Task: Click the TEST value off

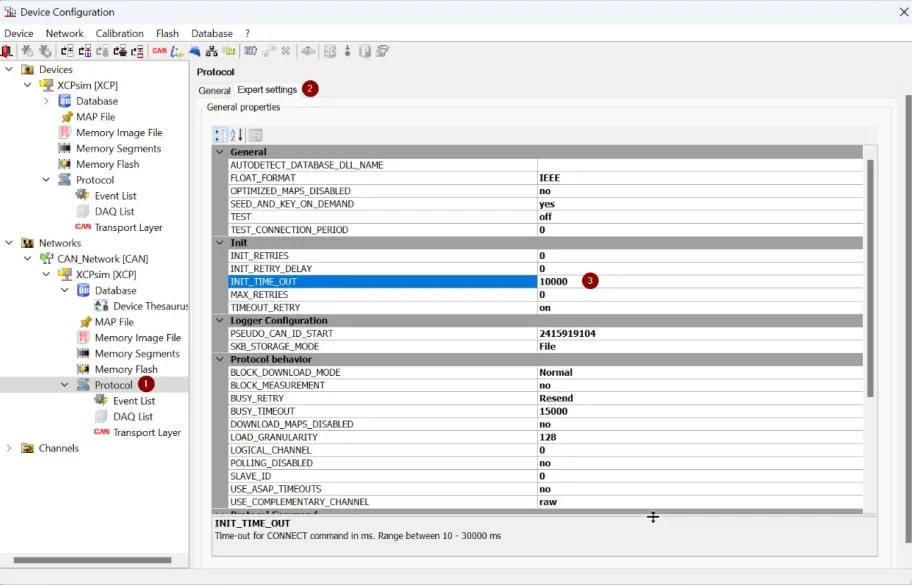Action: [x=700, y=217]
